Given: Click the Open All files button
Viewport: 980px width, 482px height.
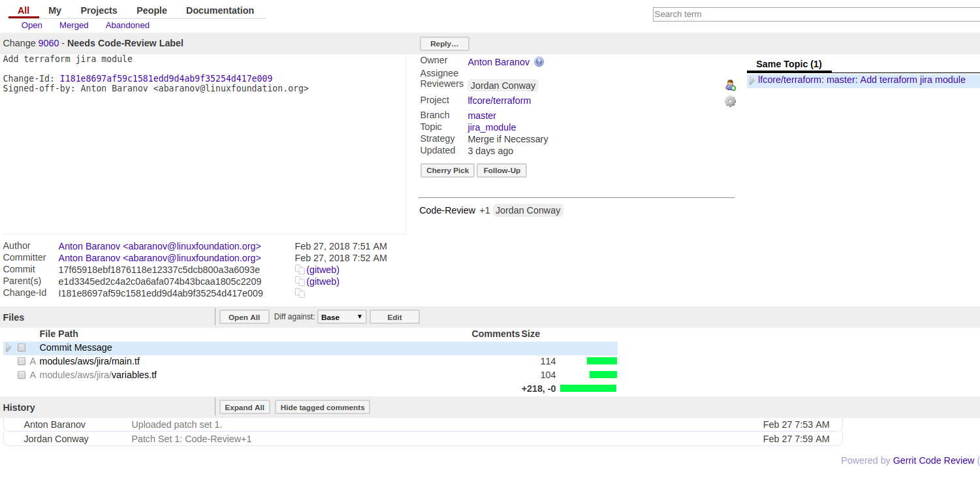Looking at the screenshot, I should (x=244, y=317).
